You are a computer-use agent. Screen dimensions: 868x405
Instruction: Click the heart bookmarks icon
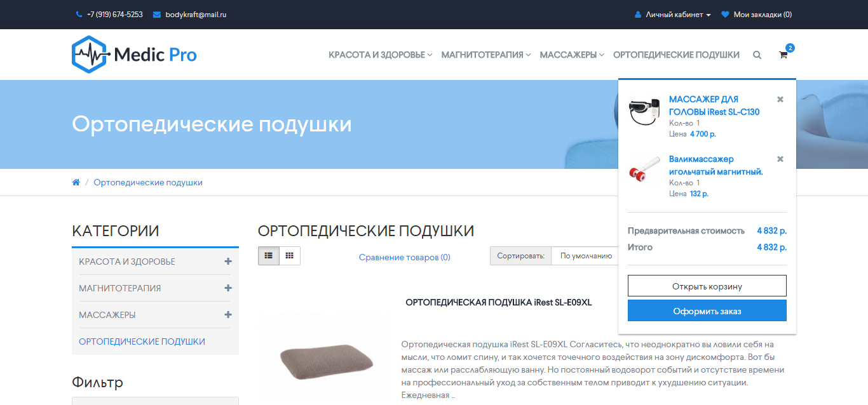[x=725, y=15]
